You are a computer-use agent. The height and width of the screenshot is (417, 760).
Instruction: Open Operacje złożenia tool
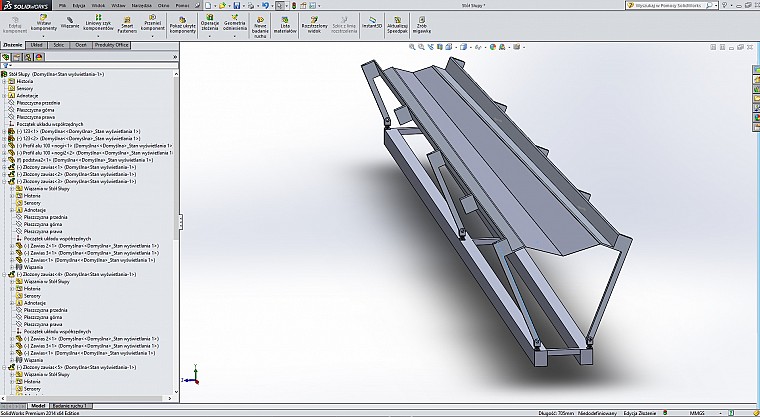pos(210,23)
